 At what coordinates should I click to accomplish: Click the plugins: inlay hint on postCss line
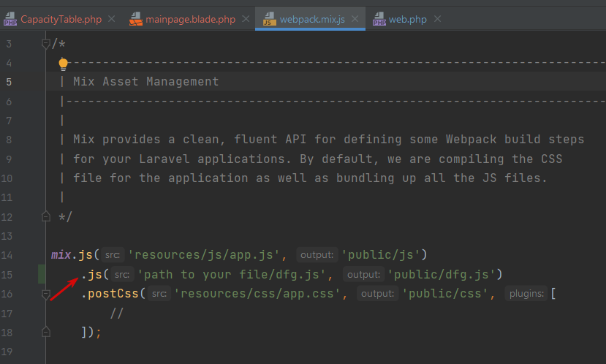tap(526, 294)
